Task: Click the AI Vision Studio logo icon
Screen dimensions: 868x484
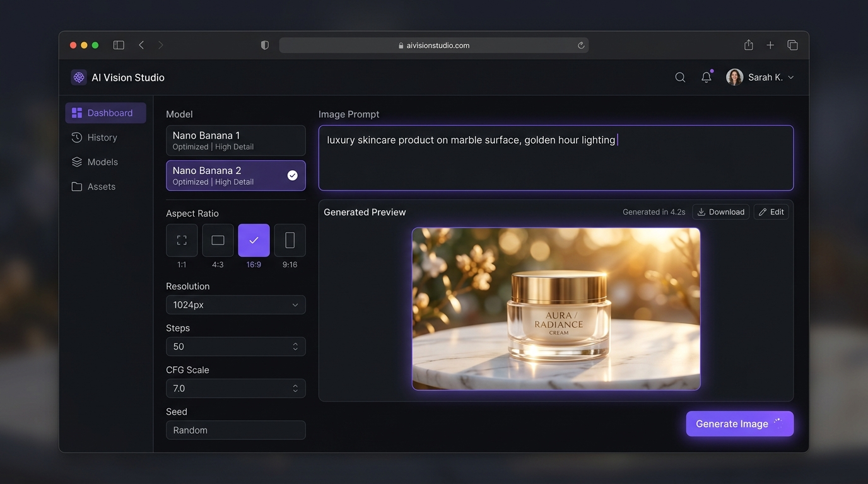Action: click(x=79, y=78)
